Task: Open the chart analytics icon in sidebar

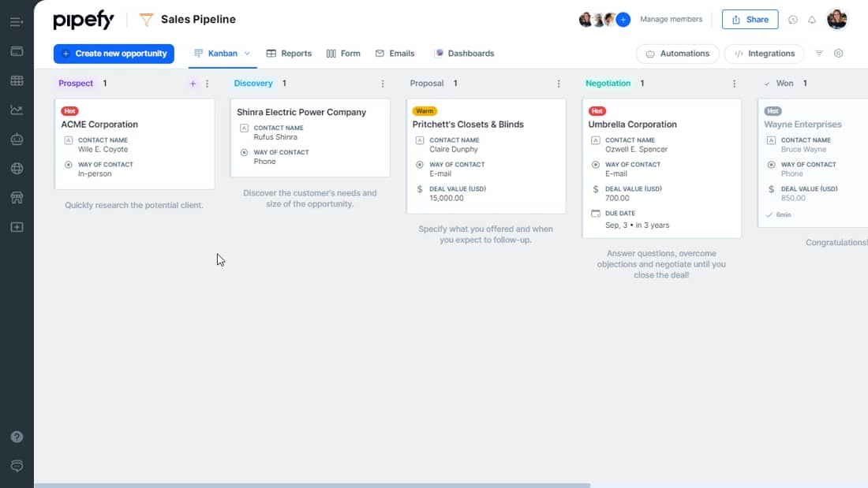Action: point(17,110)
